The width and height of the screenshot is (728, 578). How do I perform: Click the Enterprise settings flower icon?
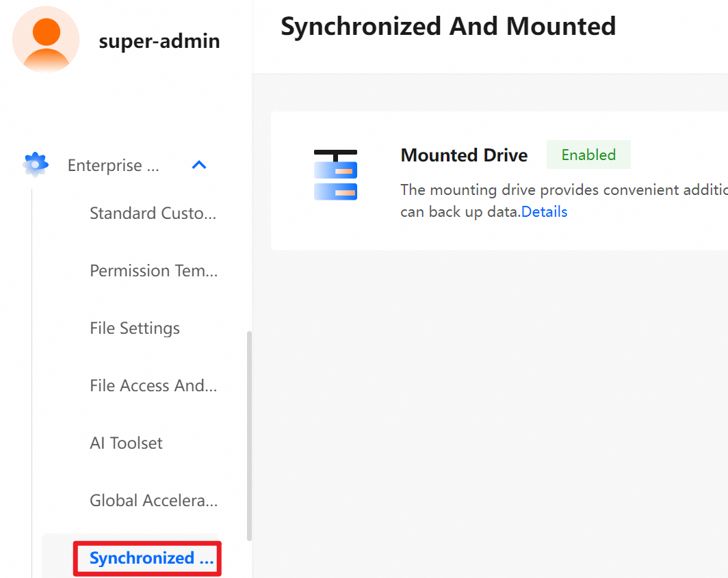pos(36,165)
